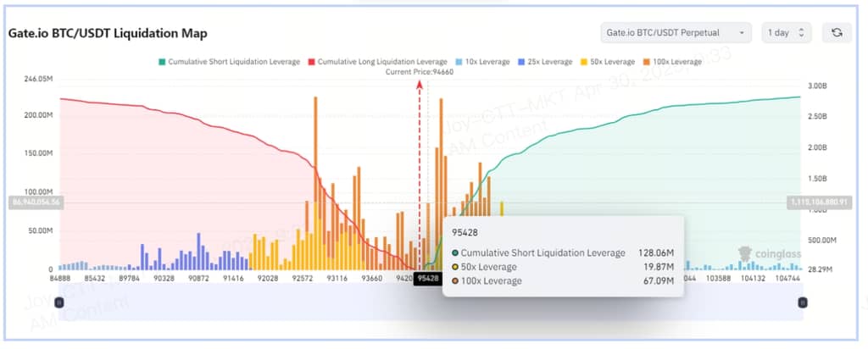Click the yellow 50x dot in tooltip

(455, 267)
